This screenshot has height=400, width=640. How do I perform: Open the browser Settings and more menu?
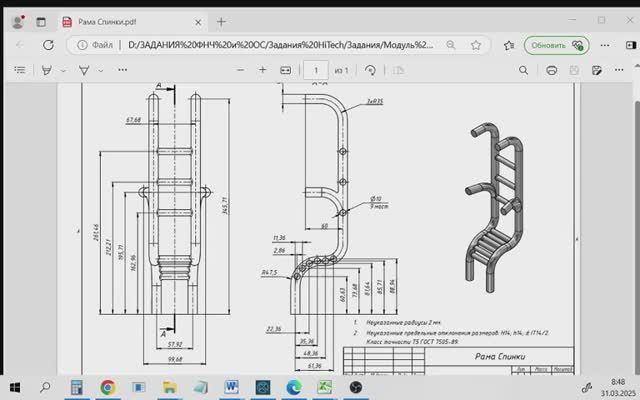point(605,45)
